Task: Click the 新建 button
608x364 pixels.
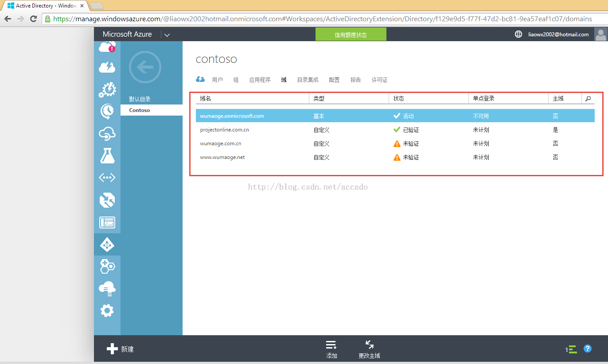Action: [121, 349]
